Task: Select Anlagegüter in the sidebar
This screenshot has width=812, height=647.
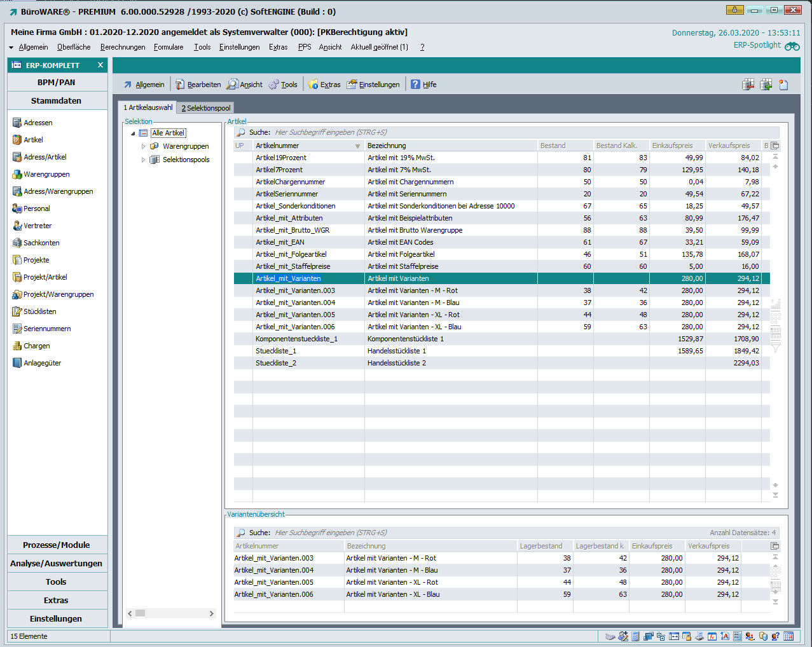Action: click(x=42, y=363)
